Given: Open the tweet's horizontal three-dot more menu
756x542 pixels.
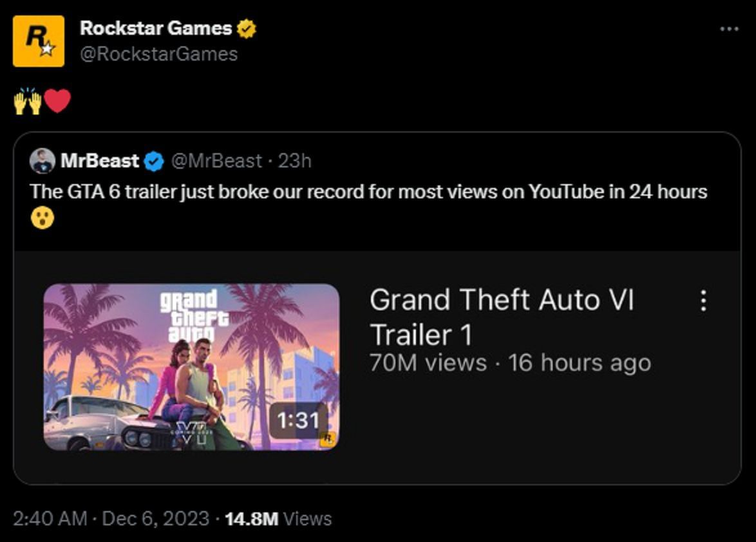Looking at the screenshot, I should point(728,29).
